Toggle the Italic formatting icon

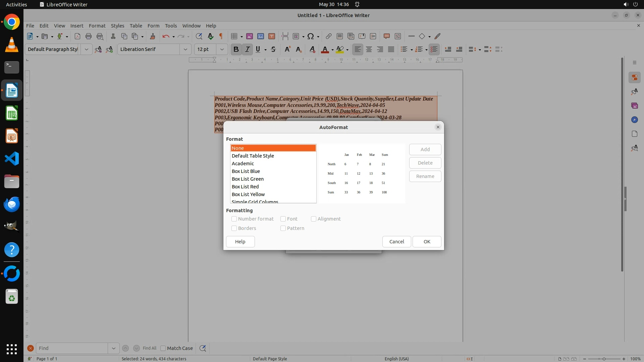click(247, 49)
